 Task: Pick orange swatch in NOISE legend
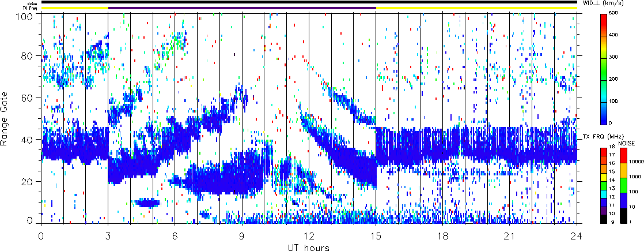(x=623, y=170)
